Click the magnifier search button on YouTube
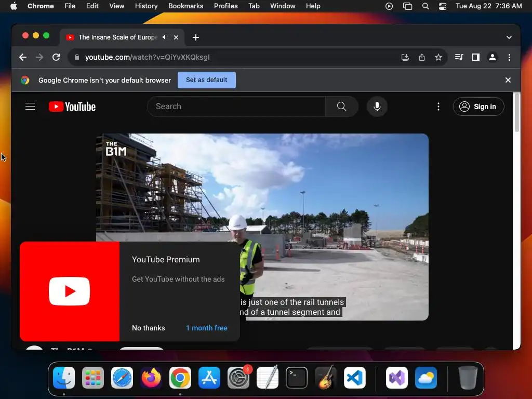The height and width of the screenshot is (399, 532). click(342, 107)
